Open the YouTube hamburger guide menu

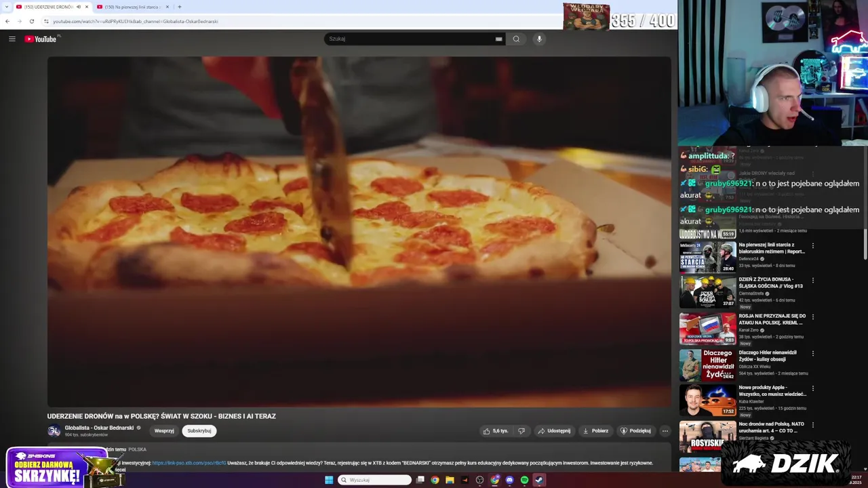coord(12,39)
